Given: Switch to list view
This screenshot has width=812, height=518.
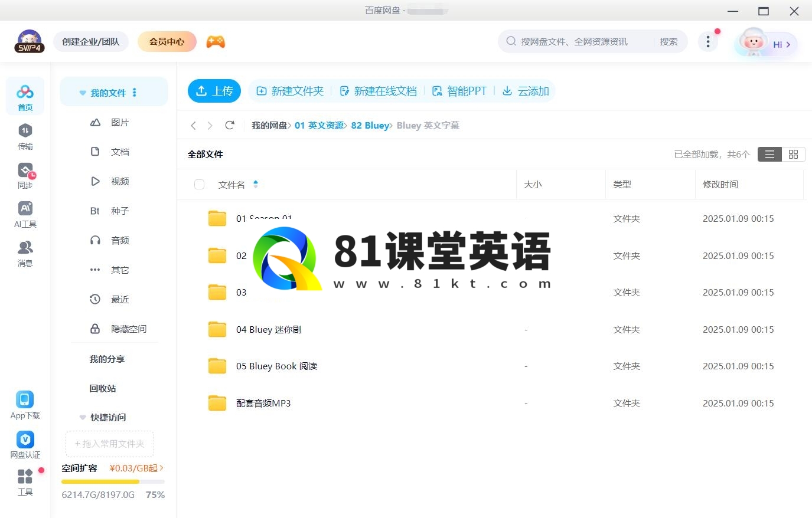Looking at the screenshot, I should tap(769, 154).
